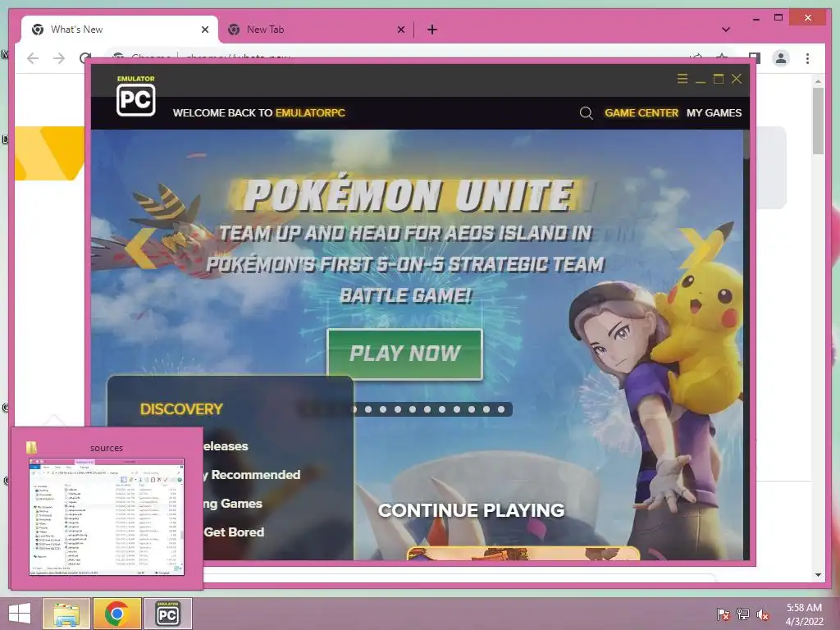This screenshot has width=840, height=630.
Task: Click the taskbar clock 5:58 AM
Action: coord(804,608)
